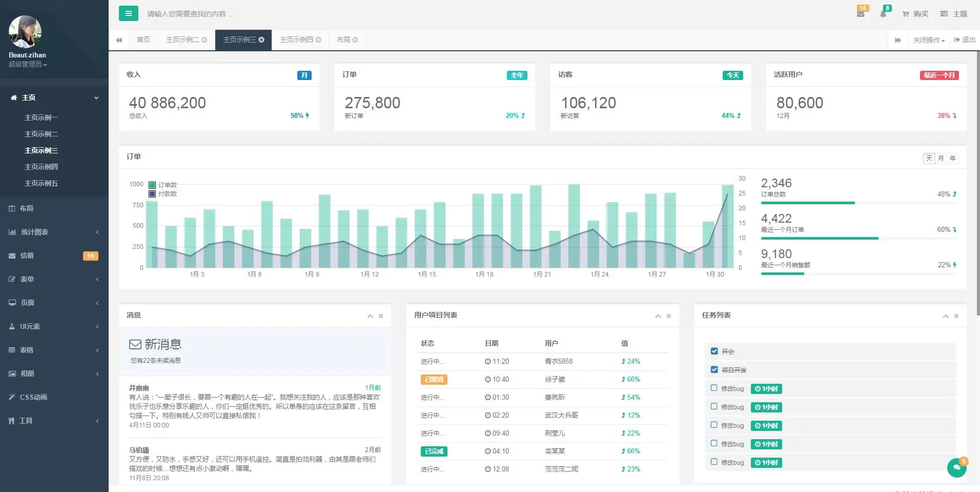This screenshot has height=492, width=980.
Task: Toggle the 付款数 legend color swatch
Action: click(152, 194)
